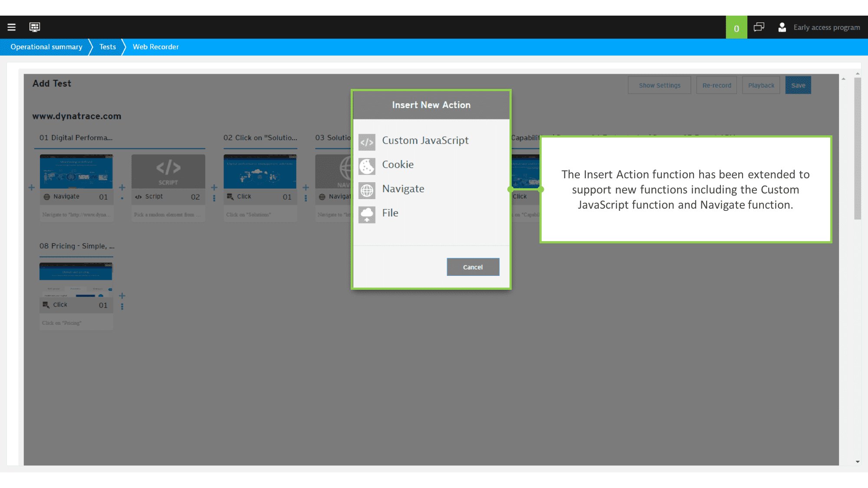Open Pricing Click 01 step thumbnail

coord(76,280)
